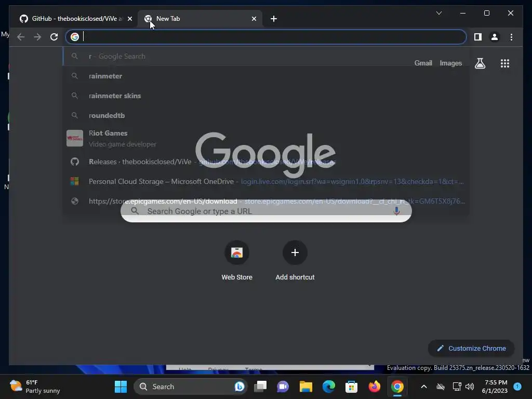The height and width of the screenshot is (399, 532).
Task: Choose the 'r - Google Search' suggestion
Action: 266,56
